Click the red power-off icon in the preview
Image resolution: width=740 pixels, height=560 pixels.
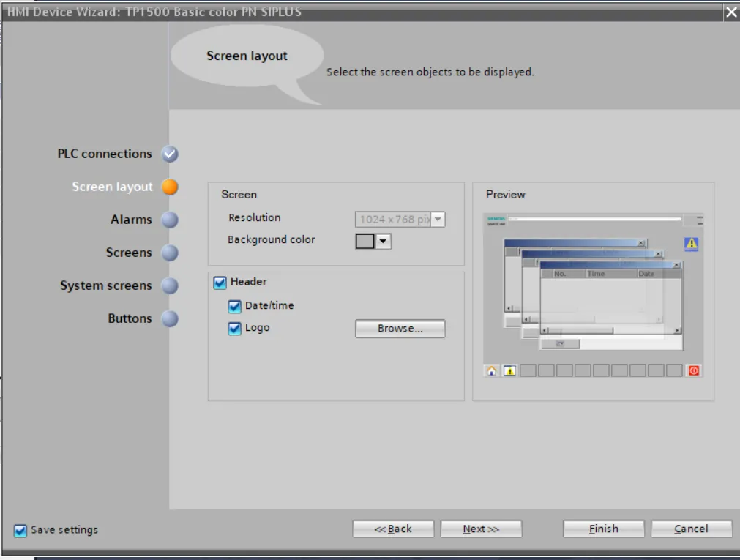point(693,370)
